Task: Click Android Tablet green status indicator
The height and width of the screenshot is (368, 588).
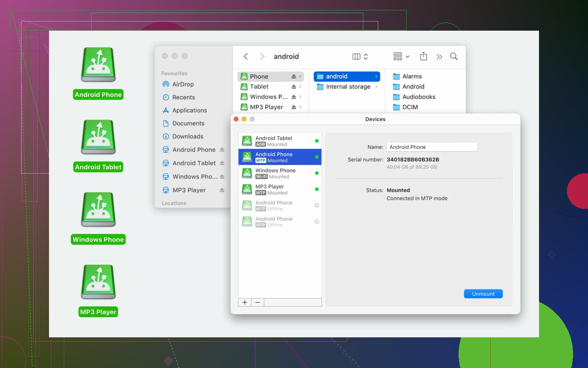Action: [317, 141]
